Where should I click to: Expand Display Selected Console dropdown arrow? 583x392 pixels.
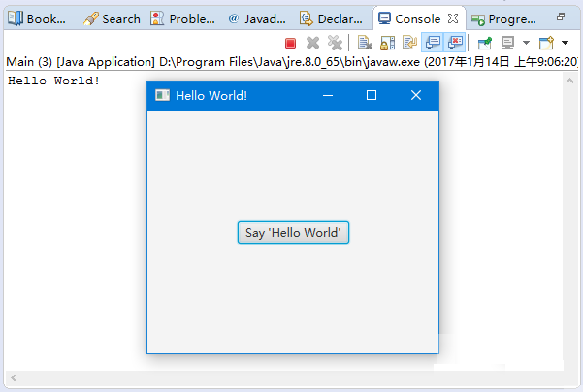(525, 43)
